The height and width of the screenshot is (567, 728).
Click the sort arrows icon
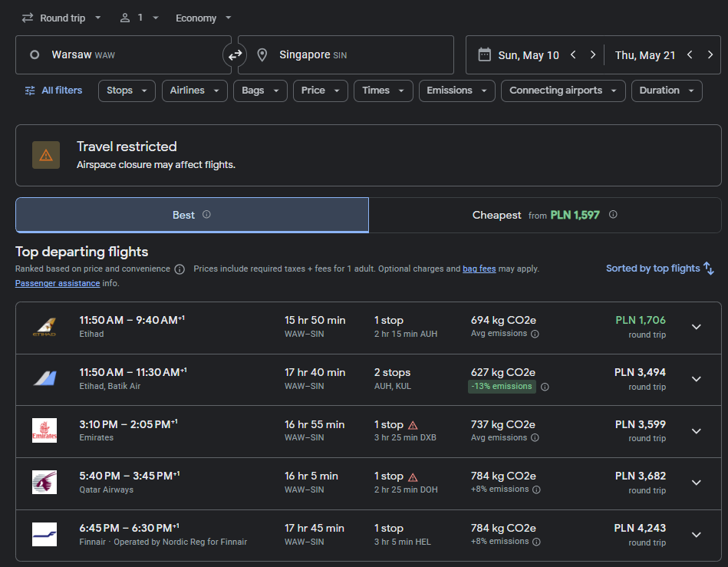(x=709, y=269)
